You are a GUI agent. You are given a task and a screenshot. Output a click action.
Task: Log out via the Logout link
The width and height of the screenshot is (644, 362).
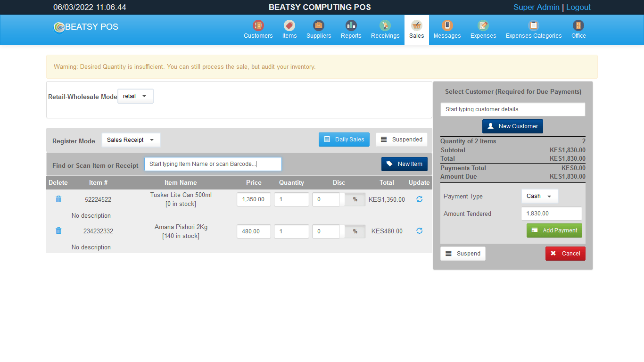[x=578, y=8]
